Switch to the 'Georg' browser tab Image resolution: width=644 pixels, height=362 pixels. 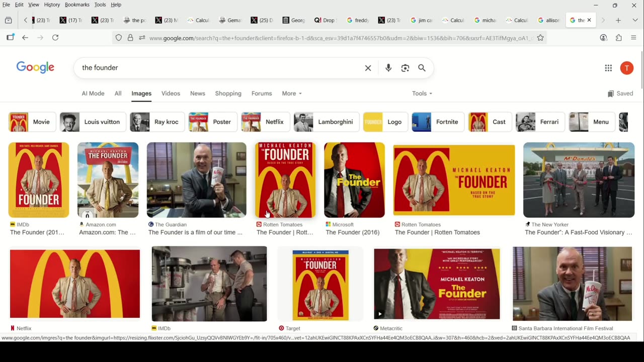tap(294, 20)
